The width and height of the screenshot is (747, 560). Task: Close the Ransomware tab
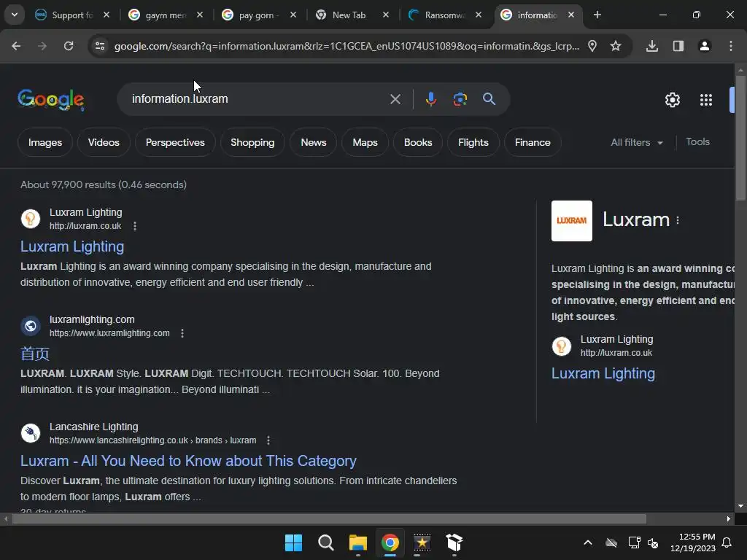tap(479, 15)
